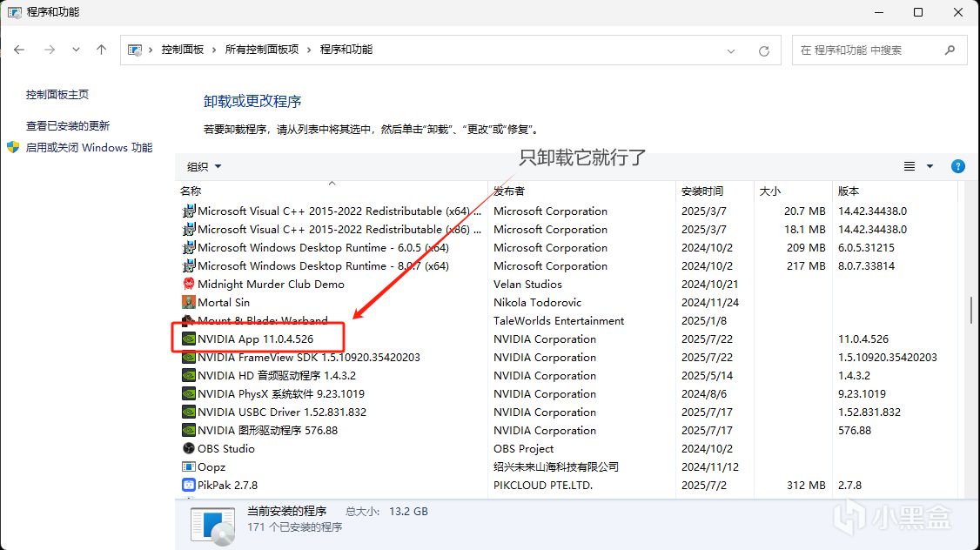Click version 1.5.10920.35420203 cell
This screenshot has width=980, height=550.
tap(888, 358)
